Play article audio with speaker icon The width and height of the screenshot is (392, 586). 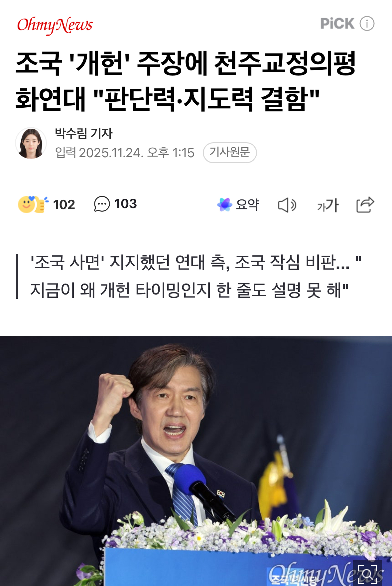point(287,205)
